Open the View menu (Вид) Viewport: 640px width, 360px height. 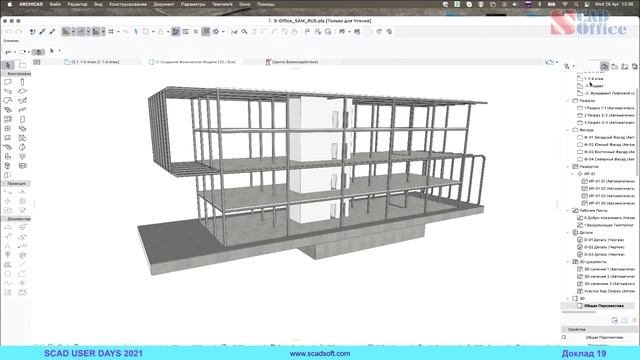pyautogui.click(x=98, y=4)
